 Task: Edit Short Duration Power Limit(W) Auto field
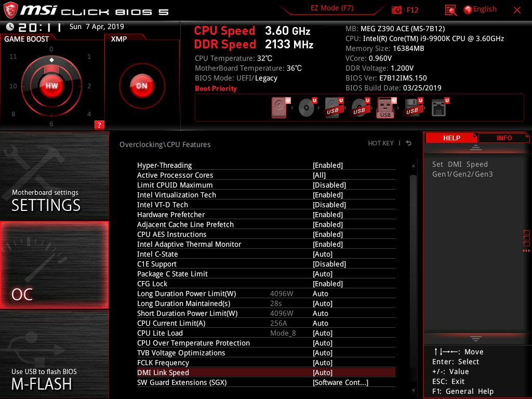(x=320, y=313)
